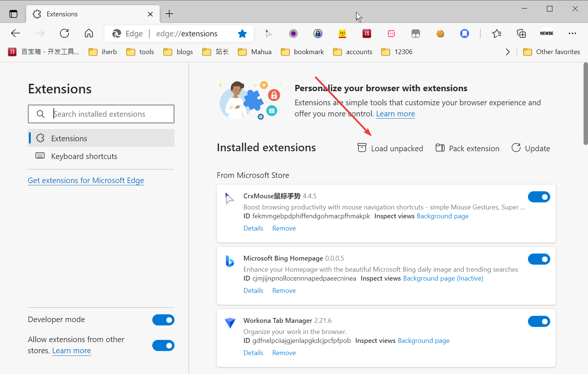Click Load unpacked button

[390, 148]
